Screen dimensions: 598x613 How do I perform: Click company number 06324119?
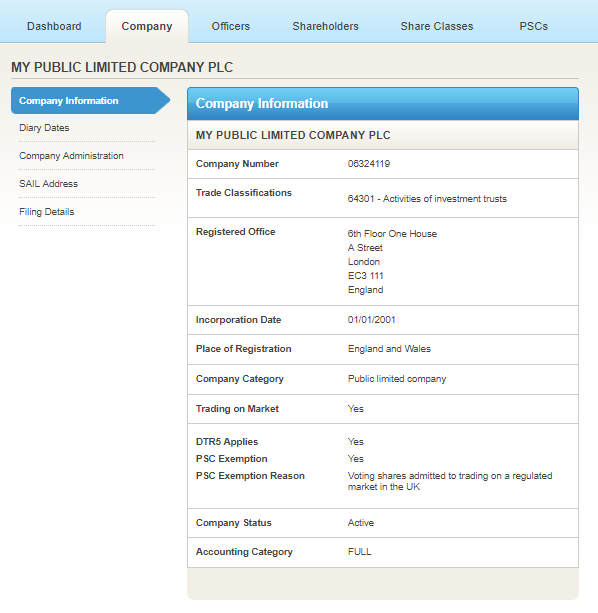pyautogui.click(x=369, y=164)
